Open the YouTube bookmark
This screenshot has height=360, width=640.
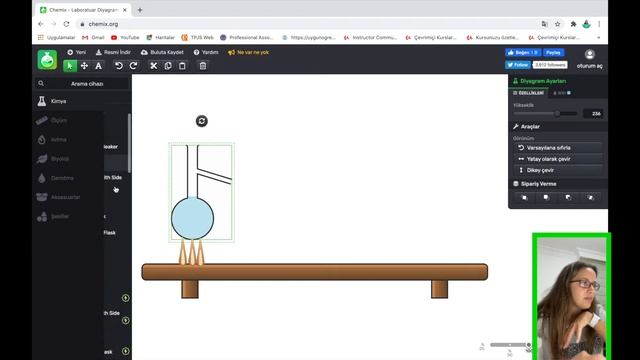[125, 37]
